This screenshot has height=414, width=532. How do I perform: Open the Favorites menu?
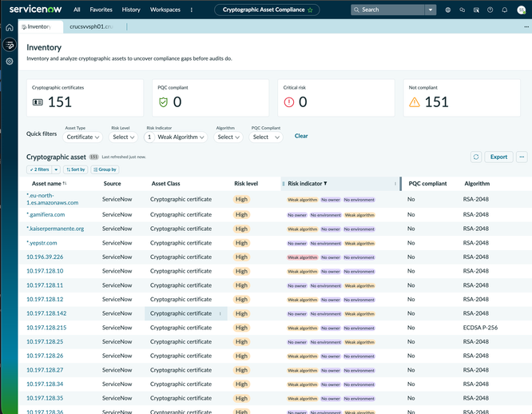(x=101, y=10)
